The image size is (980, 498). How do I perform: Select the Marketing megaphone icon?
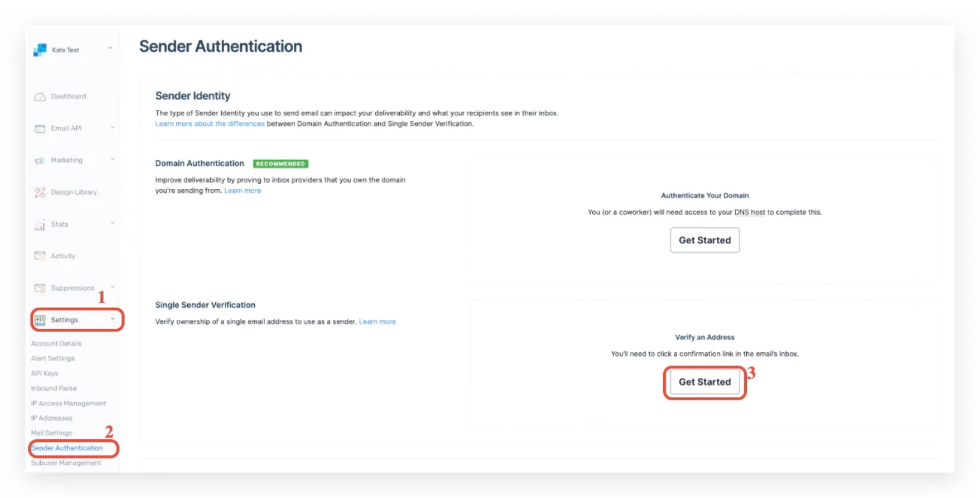40,160
